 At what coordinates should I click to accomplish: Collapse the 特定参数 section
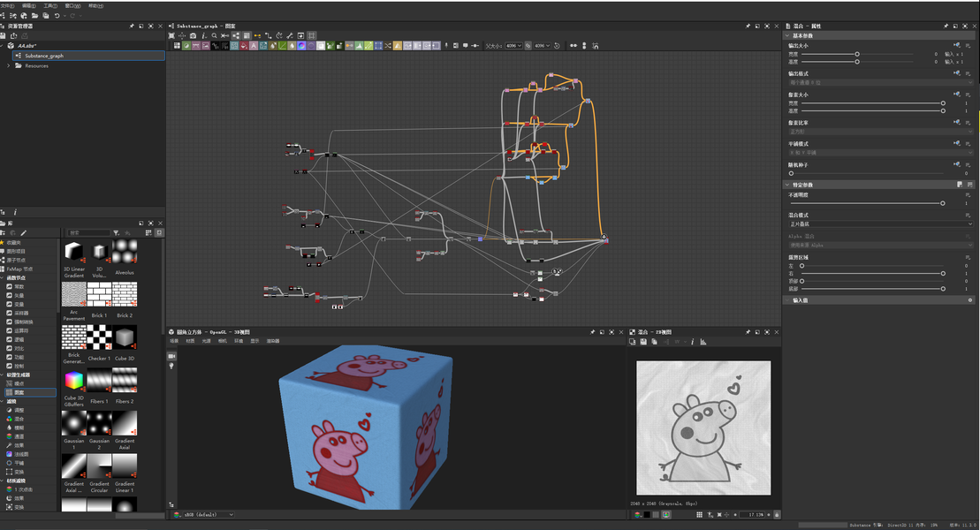pos(787,185)
